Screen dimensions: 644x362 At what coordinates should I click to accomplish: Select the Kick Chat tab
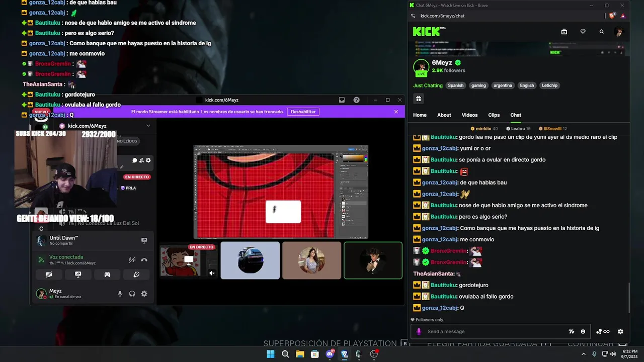click(516, 115)
